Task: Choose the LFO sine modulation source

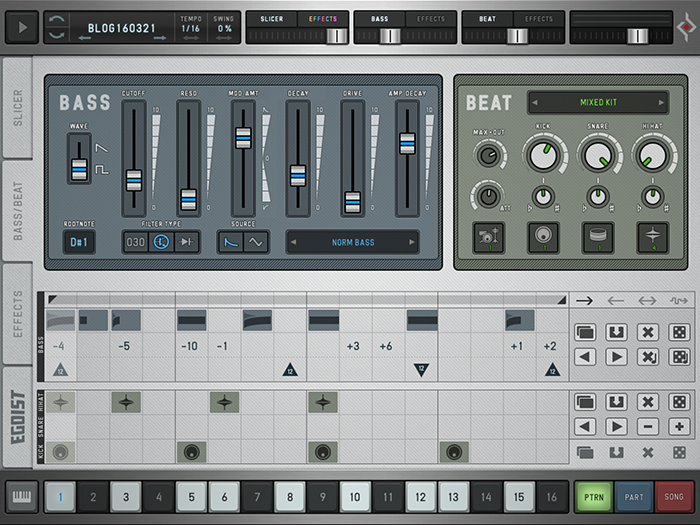Action: (256, 242)
